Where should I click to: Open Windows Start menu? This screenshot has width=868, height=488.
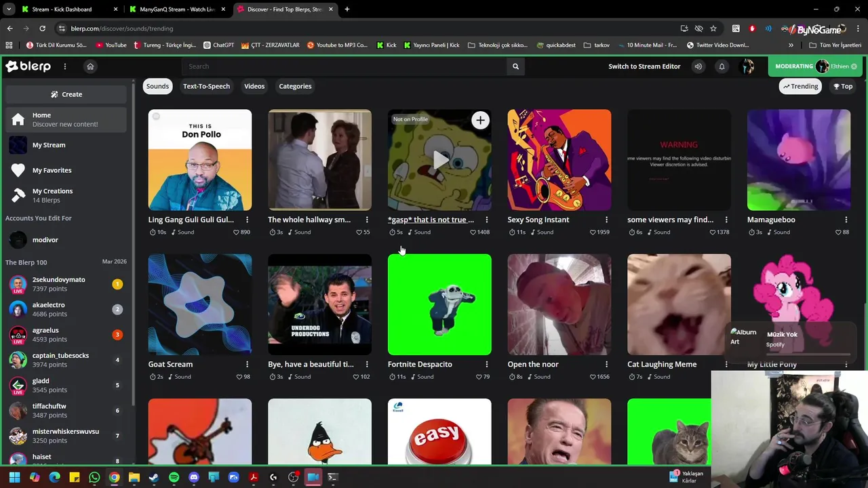14,477
